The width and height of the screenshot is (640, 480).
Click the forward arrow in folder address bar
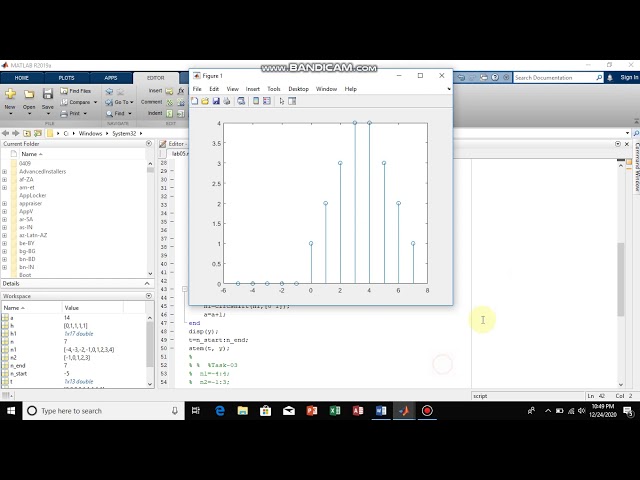click(x=16, y=133)
